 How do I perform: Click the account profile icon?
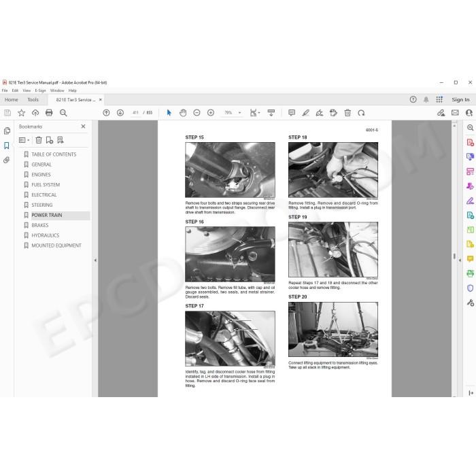469,113
